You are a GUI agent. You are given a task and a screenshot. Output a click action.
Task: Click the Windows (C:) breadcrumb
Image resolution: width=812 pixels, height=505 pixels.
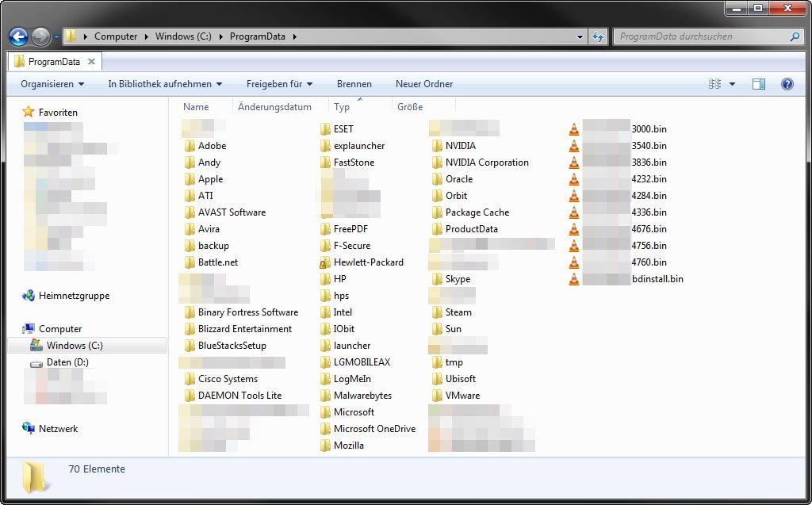coord(183,36)
